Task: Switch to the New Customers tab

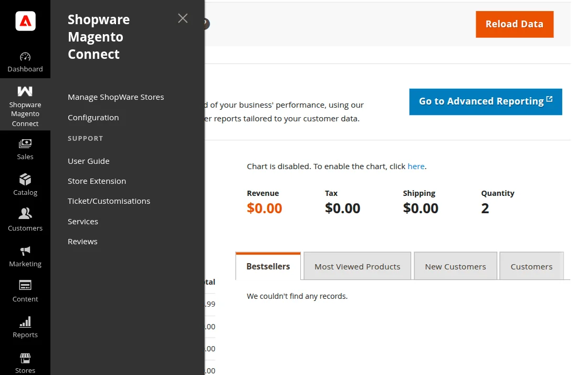Action: click(x=456, y=266)
